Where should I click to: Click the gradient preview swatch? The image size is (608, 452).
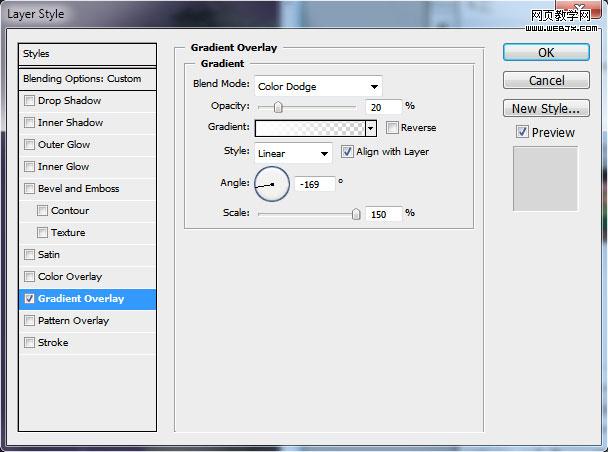[310, 128]
